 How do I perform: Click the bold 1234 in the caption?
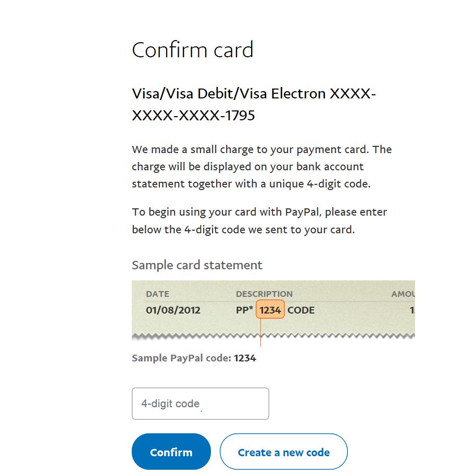[245, 358]
